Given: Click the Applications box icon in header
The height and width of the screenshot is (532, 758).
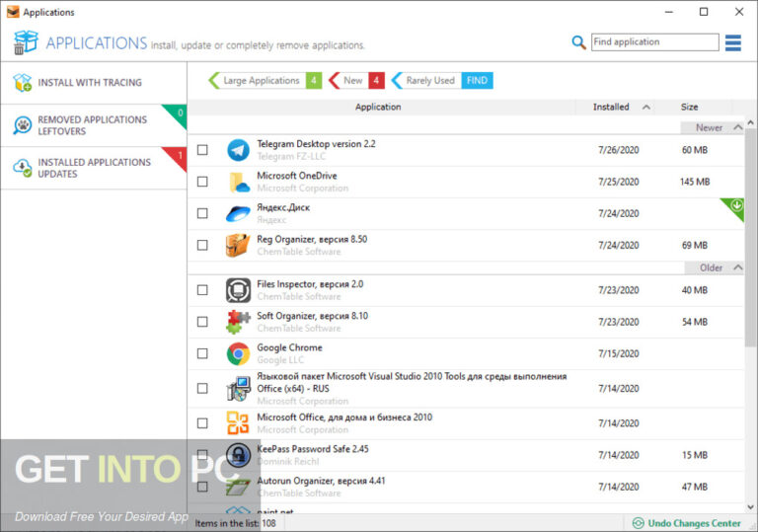Looking at the screenshot, I should pos(25,42).
